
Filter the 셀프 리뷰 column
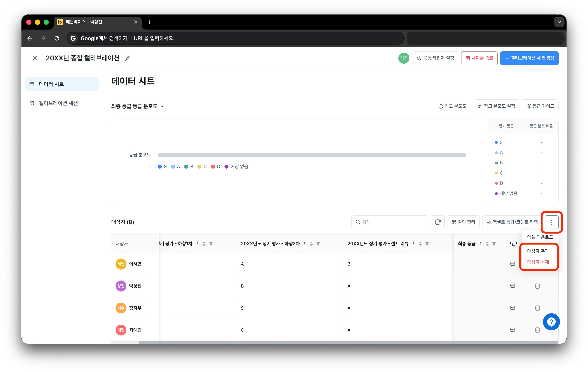coord(427,244)
